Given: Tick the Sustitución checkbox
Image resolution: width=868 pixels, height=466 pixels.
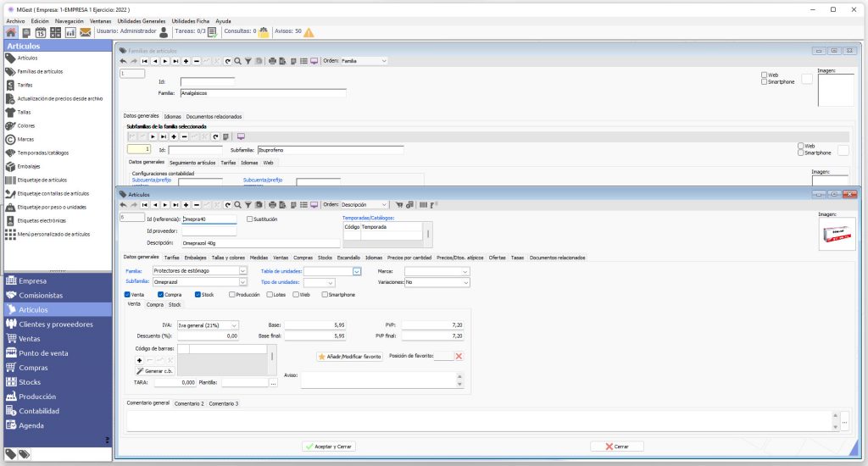Looking at the screenshot, I should click(x=250, y=219).
